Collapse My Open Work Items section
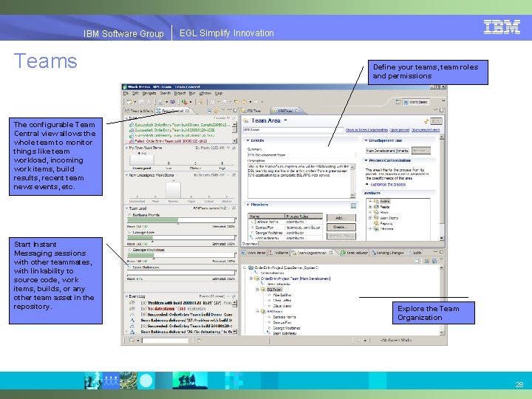This screenshot has height=399, width=532. (x=127, y=148)
